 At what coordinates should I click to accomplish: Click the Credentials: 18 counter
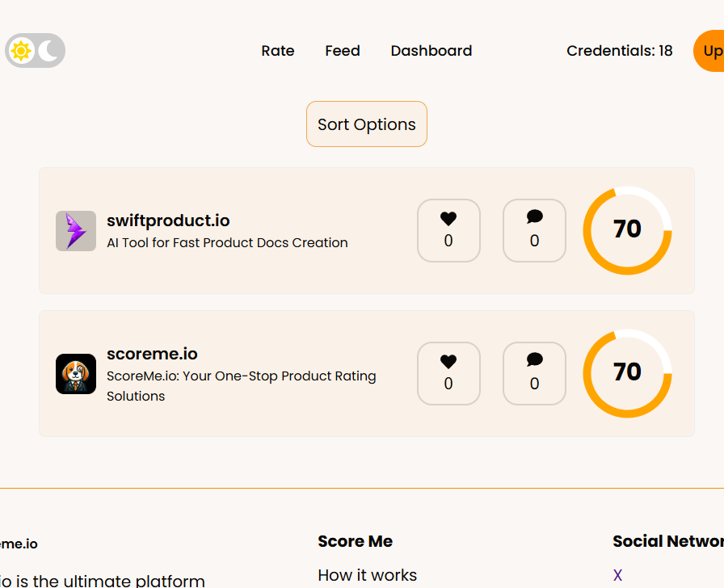620,51
